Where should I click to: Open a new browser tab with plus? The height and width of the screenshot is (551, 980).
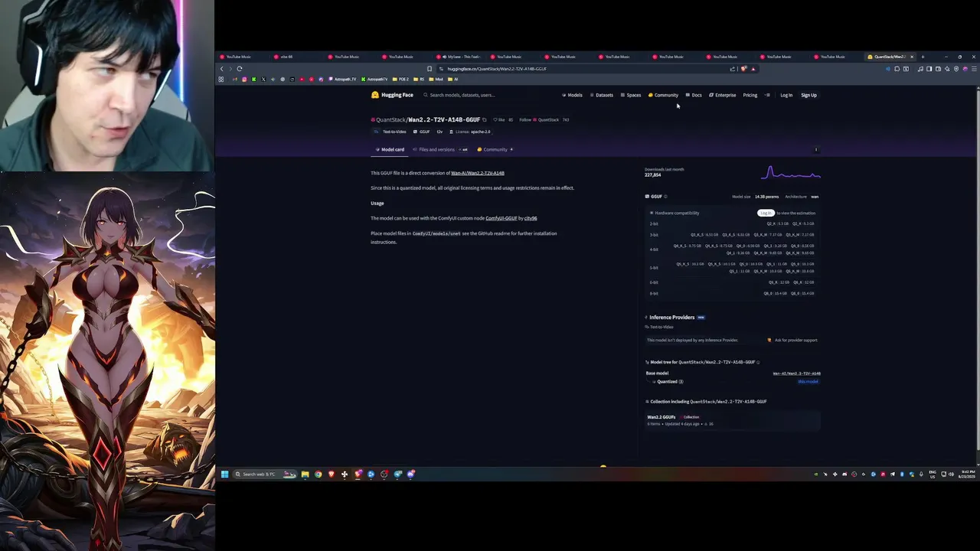[923, 57]
